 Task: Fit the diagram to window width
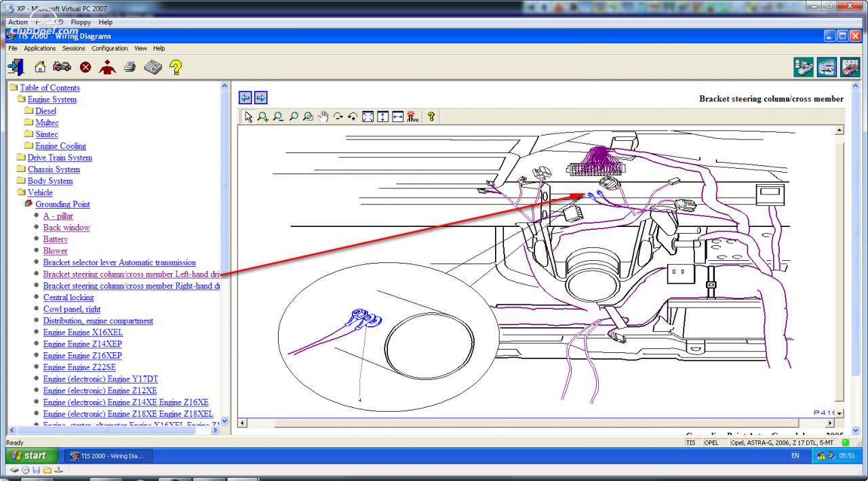[x=397, y=117]
